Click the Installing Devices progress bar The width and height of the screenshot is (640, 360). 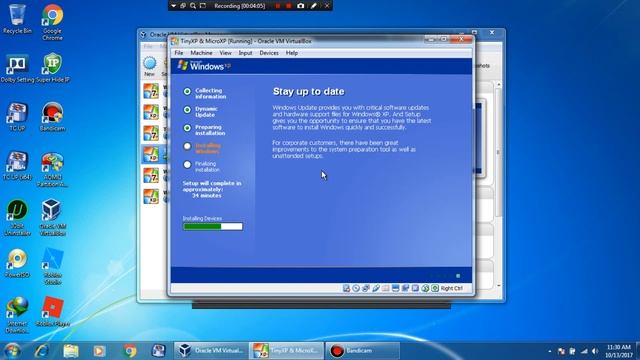213,227
